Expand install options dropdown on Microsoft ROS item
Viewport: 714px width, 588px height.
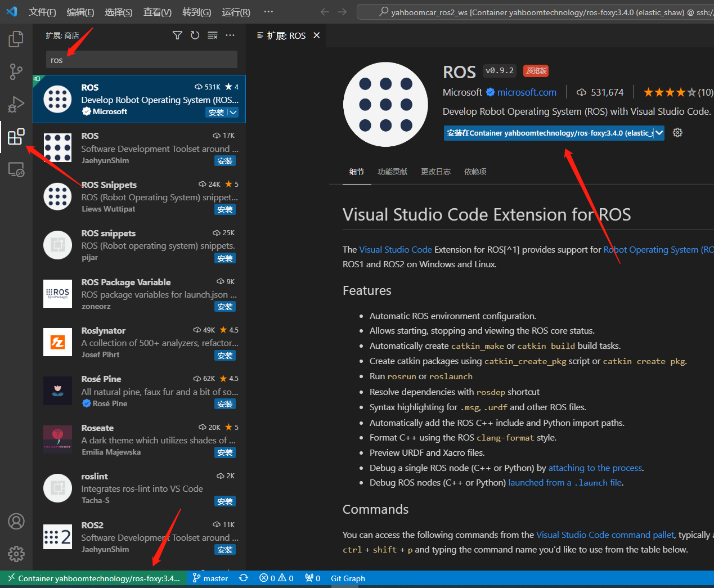[233, 113]
